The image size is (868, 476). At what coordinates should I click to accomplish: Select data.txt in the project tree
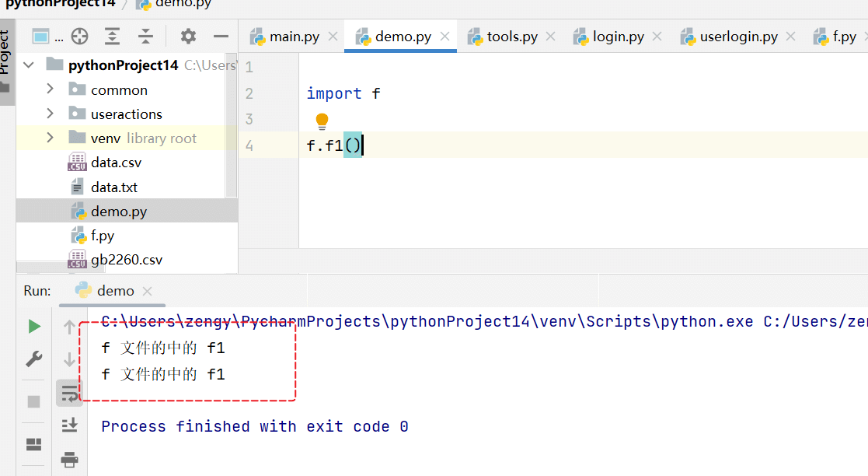click(x=104, y=187)
